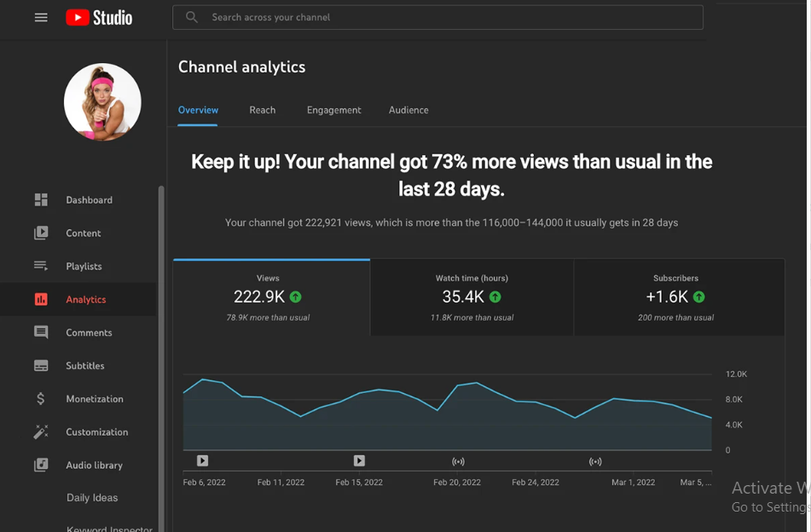Click the hamburger menu icon
This screenshot has width=811, height=532.
click(x=41, y=17)
